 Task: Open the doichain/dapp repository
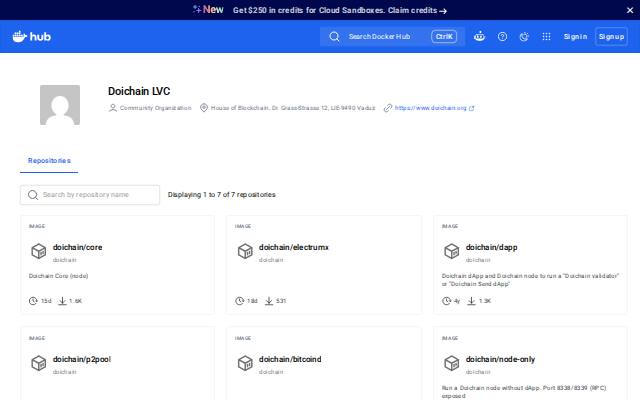491,247
